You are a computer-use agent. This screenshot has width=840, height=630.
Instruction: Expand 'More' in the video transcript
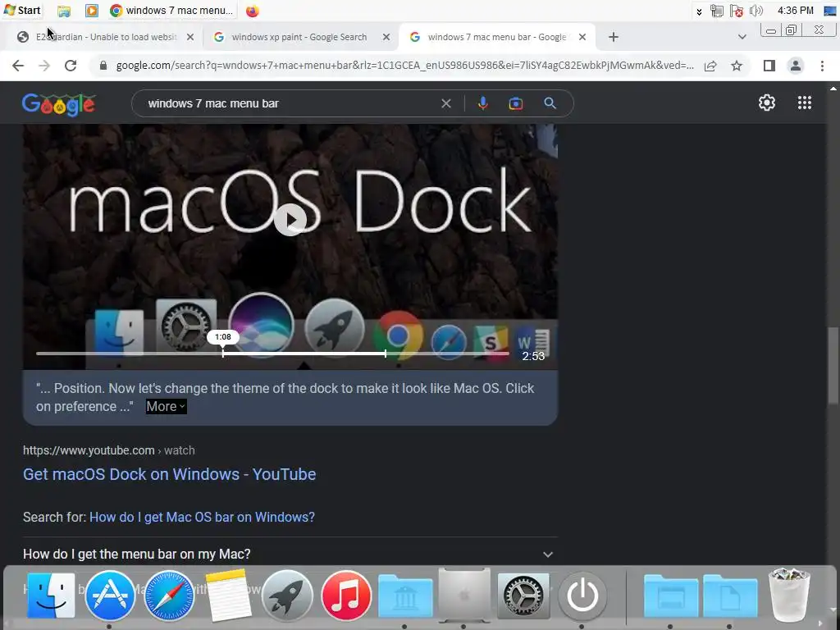[x=166, y=407]
